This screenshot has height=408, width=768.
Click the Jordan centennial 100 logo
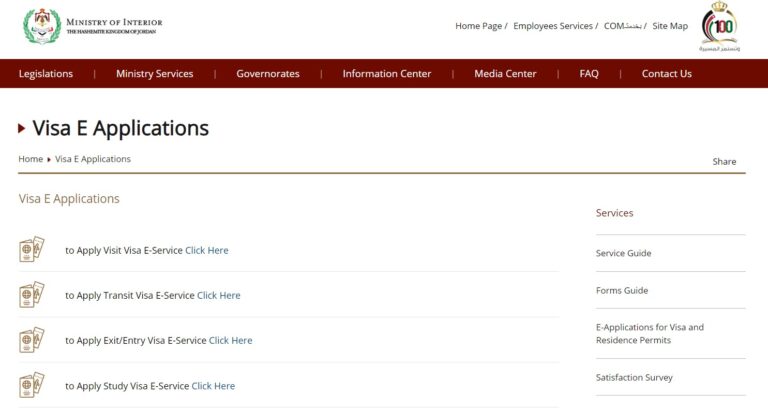718,27
